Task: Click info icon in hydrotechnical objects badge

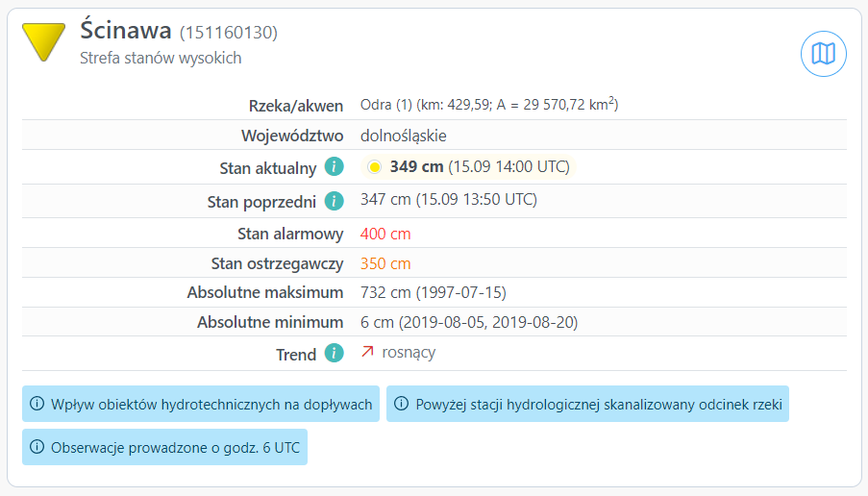Action: pos(37,405)
